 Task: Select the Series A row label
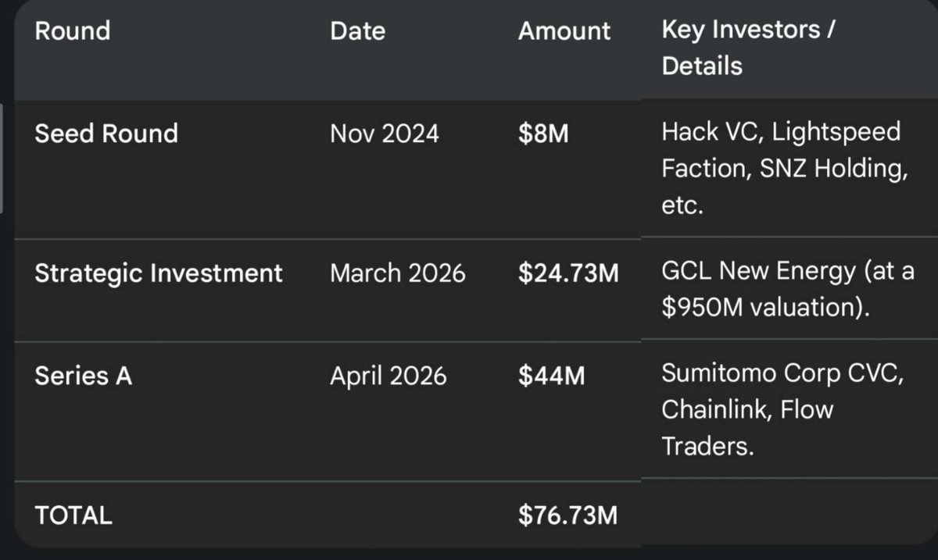(x=84, y=376)
